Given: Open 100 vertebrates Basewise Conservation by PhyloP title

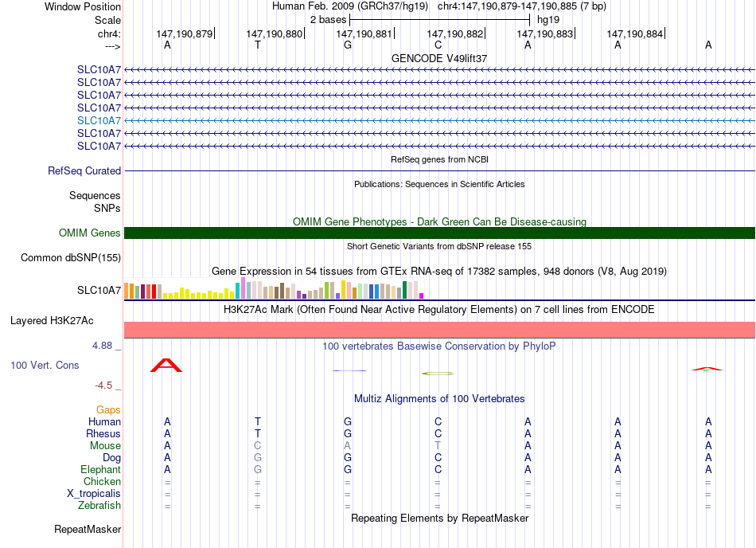Looking at the screenshot, I should pyautogui.click(x=439, y=346).
